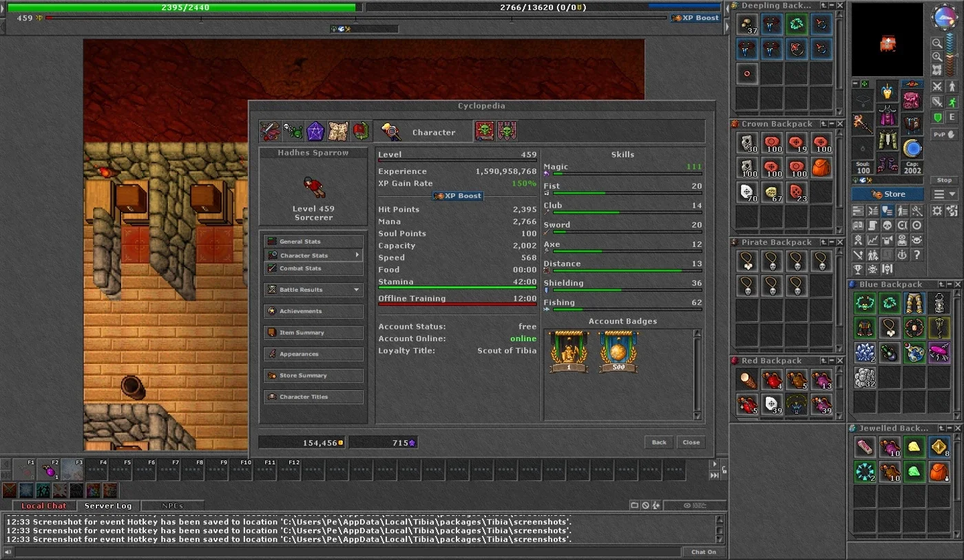Toggle Chat On button
This screenshot has height=560, width=964.
[x=704, y=552]
